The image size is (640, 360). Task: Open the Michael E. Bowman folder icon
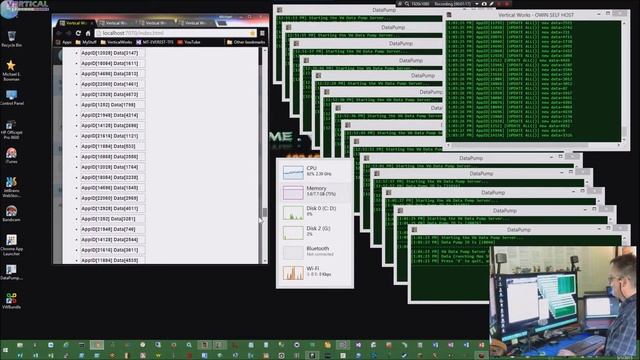[x=11, y=70]
